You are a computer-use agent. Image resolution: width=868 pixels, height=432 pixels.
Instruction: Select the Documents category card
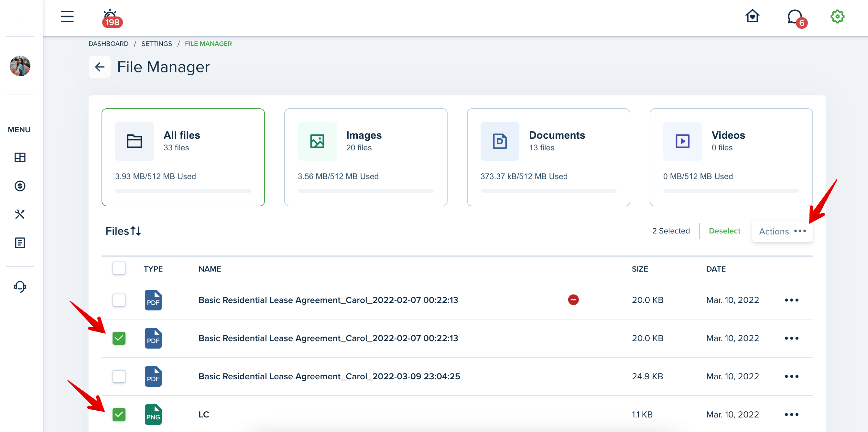pos(548,157)
